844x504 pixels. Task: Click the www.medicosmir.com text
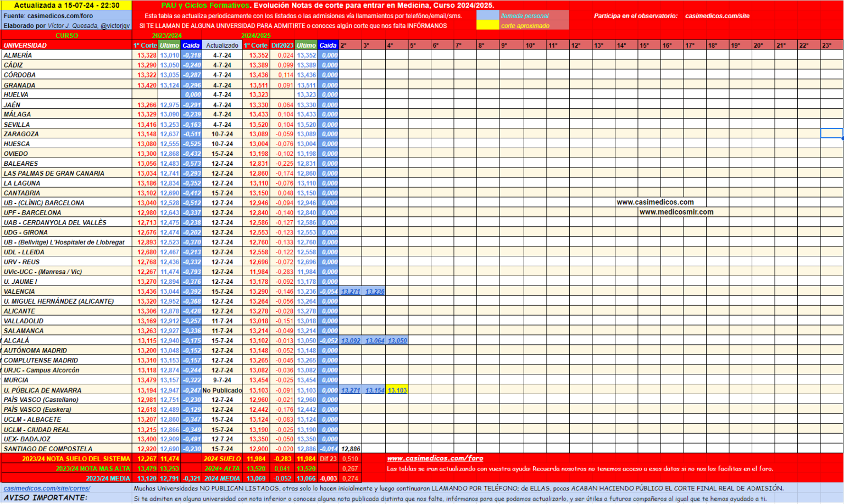pos(676,212)
